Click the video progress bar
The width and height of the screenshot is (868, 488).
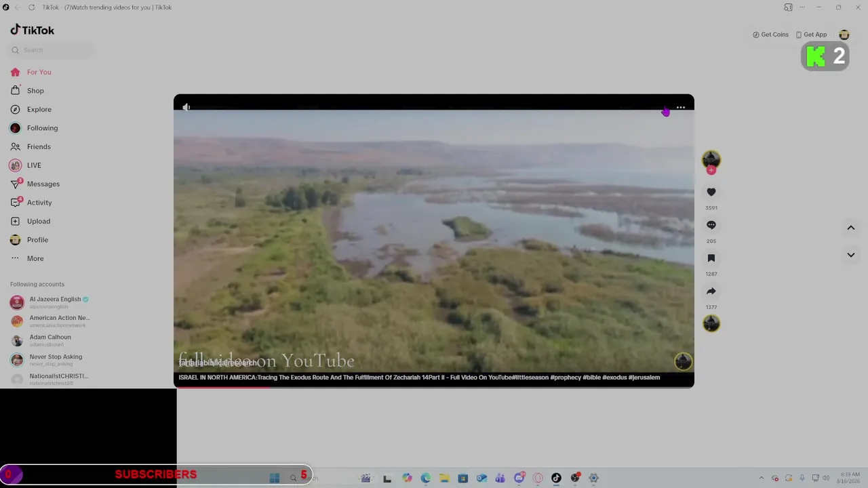click(434, 387)
